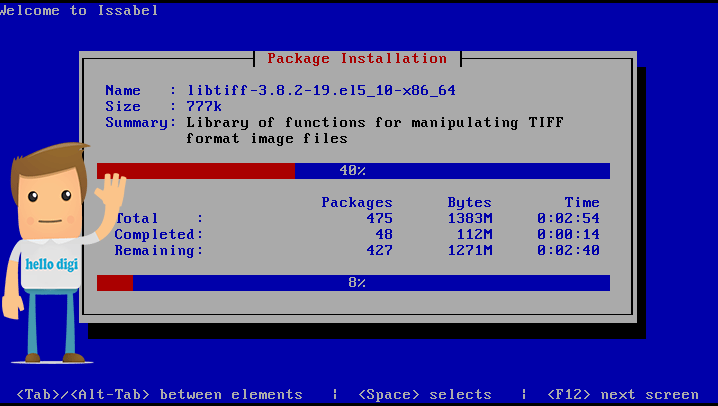Click the Bytes column header
This screenshot has height=406, width=718.
coord(469,202)
